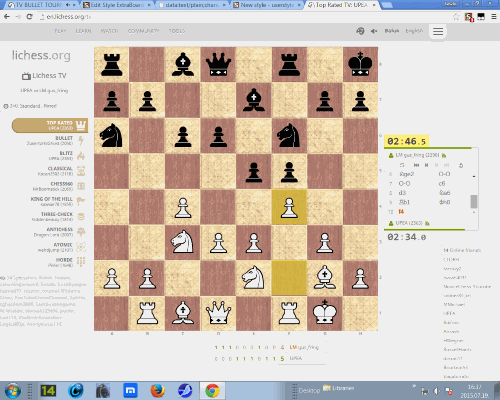The height and width of the screenshot is (400, 500).
Task: Click the Bullet channel label
Action: [64, 138]
